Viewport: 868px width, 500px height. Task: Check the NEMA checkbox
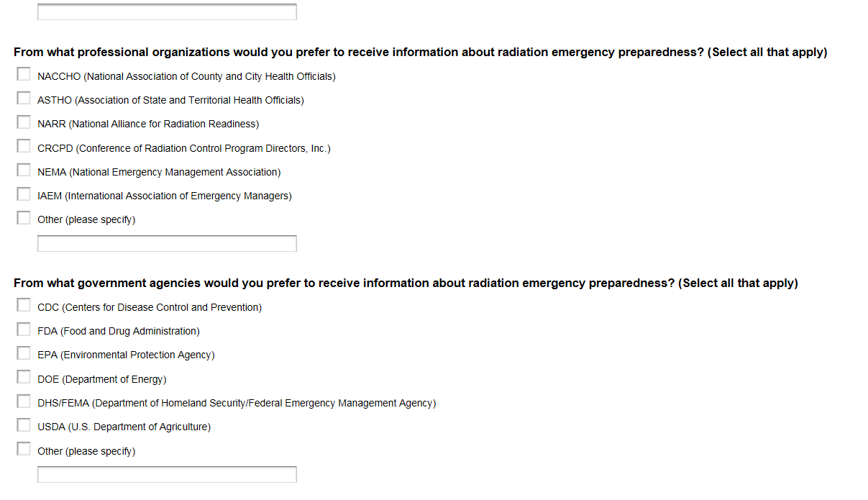click(x=24, y=170)
